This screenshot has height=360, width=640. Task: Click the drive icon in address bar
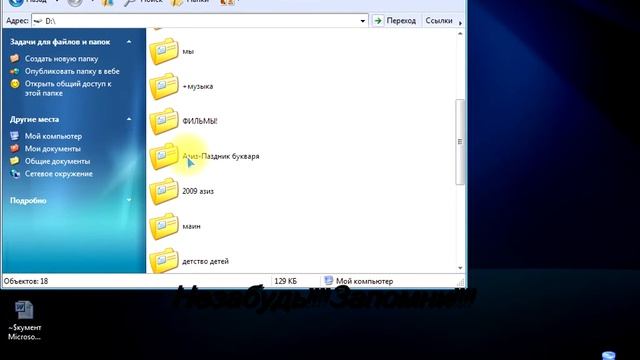coord(38,21)
